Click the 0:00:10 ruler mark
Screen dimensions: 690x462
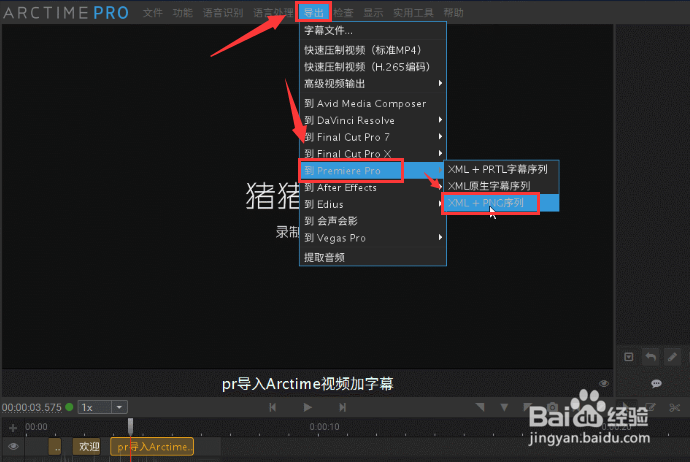tap(324, 427)
